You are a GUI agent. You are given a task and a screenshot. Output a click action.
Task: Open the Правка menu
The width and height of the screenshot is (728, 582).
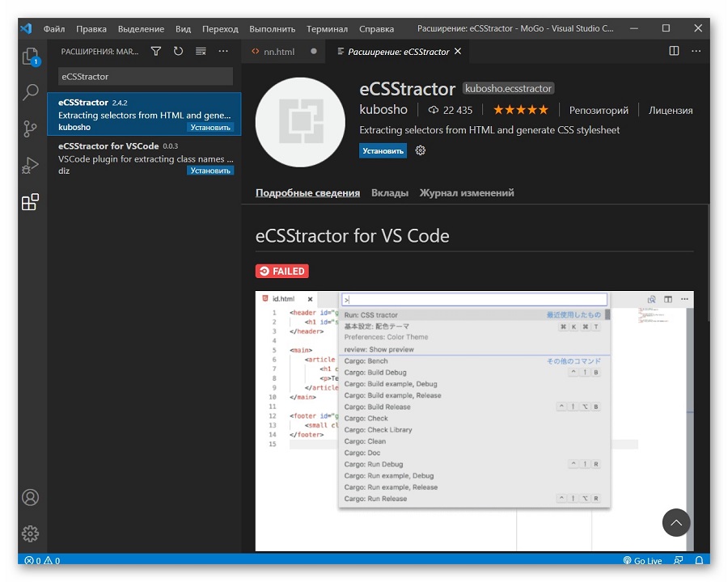click(x=91, y=29)
